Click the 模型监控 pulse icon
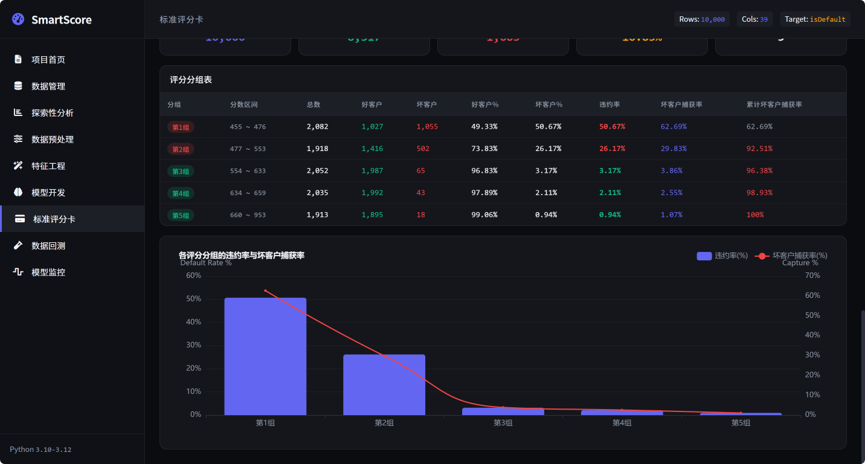 [x=18, y=271]
